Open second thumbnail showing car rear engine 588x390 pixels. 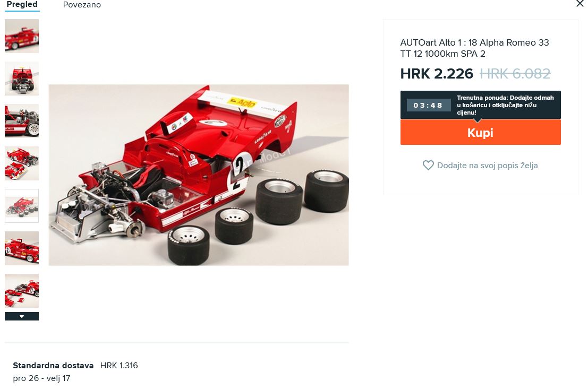(22, 79)
